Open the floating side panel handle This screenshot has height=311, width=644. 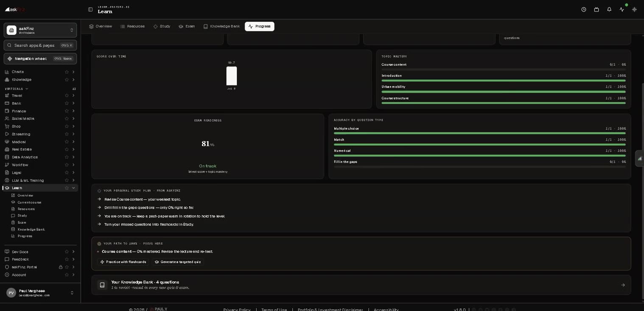click(x=639, y=158)
